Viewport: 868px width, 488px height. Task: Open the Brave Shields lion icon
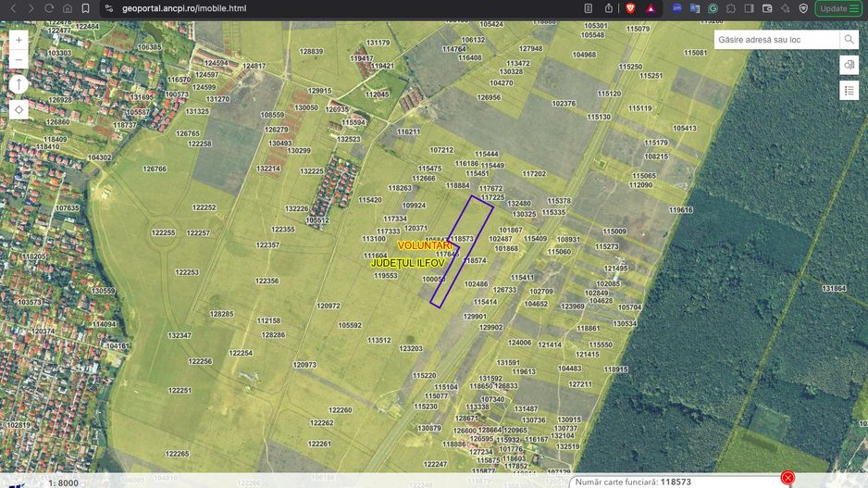pyautogui.click(x=630, y=8)
